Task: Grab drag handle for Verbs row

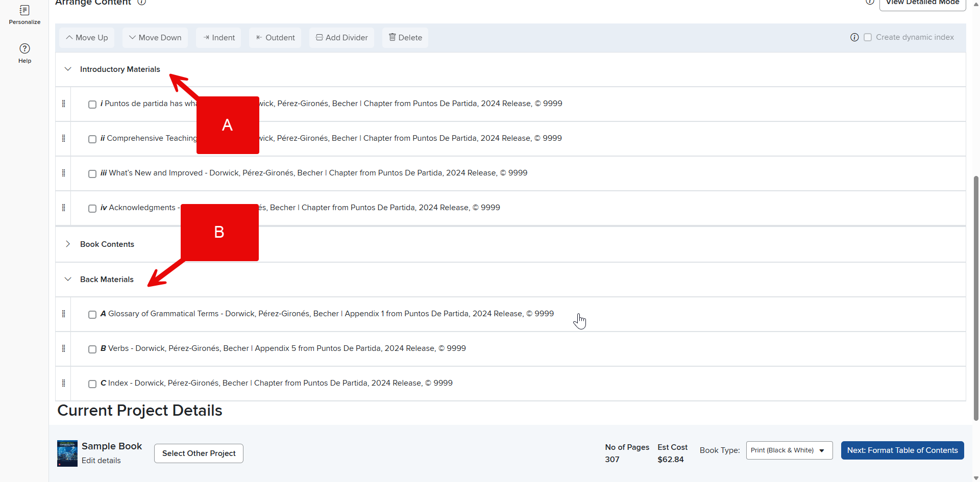Action: tap(63, 348)
